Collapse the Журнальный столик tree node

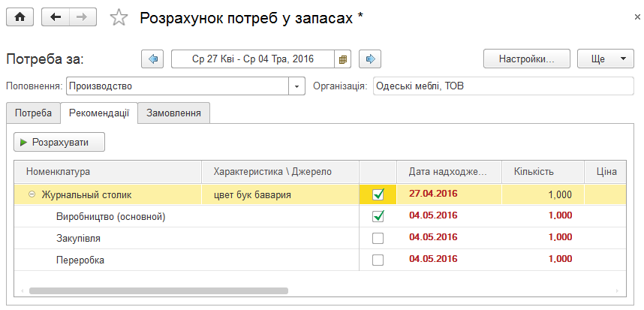point(32,194)
